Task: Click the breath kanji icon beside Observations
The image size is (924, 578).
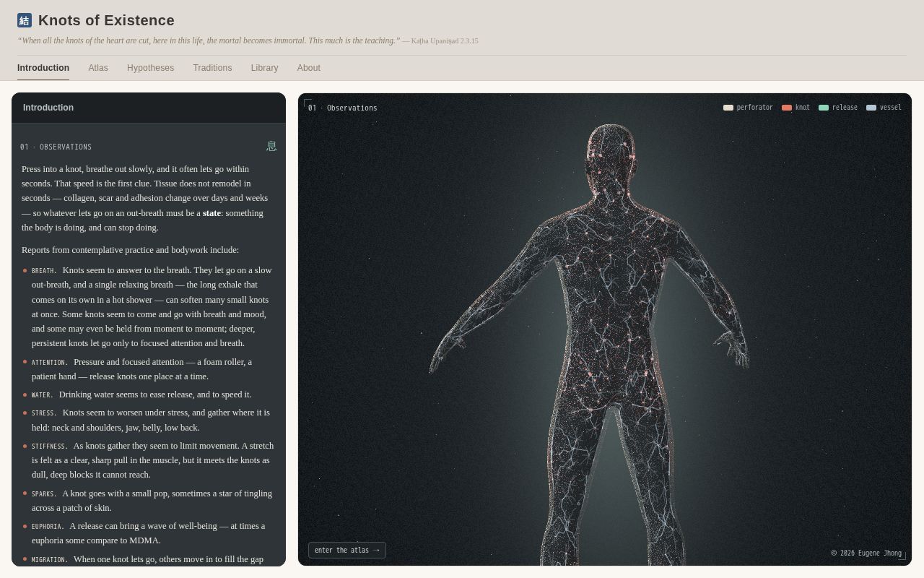Action: click(x=271, y=146)
